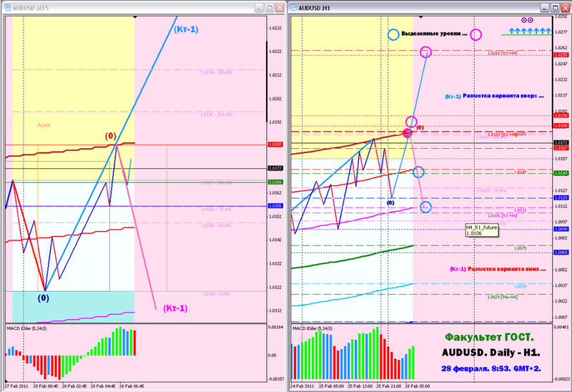Click the filled pink dot near red (0)
The image size is (572, 392).
coord(408,133)
